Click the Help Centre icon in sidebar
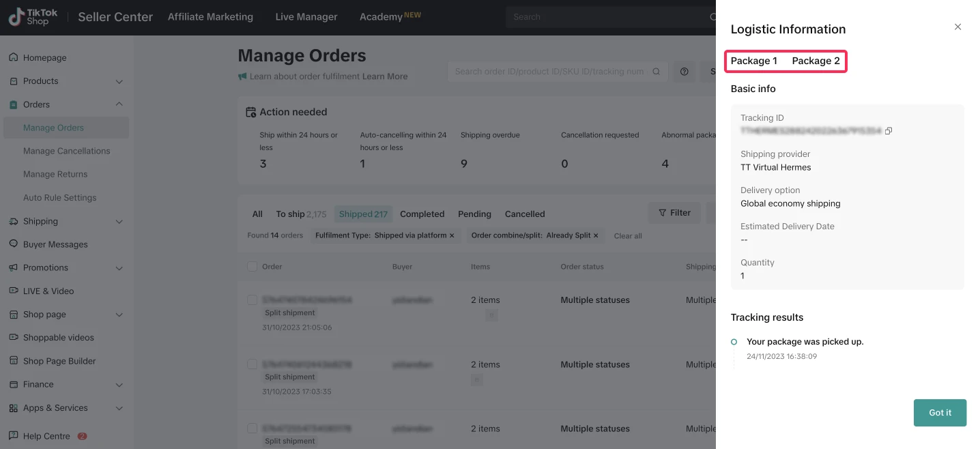The image size is (980, 449). (13, 436)
